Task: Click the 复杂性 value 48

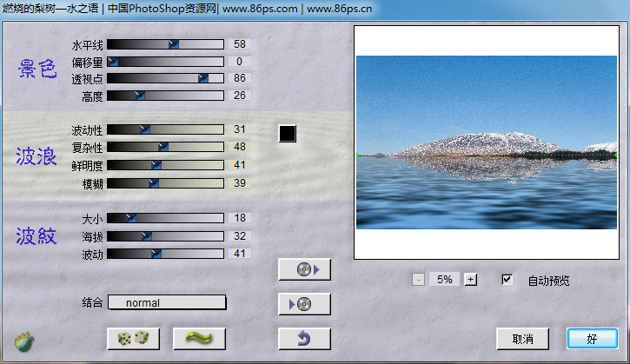Action: (240, 147)
